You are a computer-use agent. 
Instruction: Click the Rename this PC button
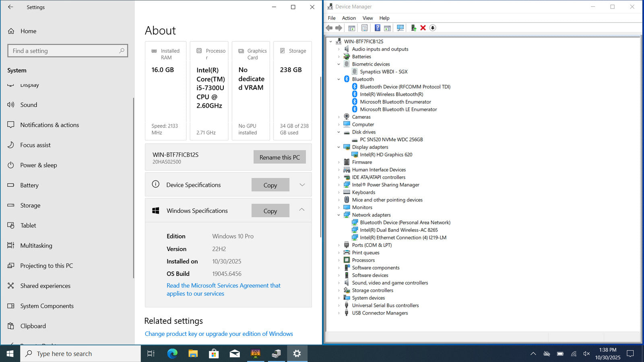coord(279,157)
